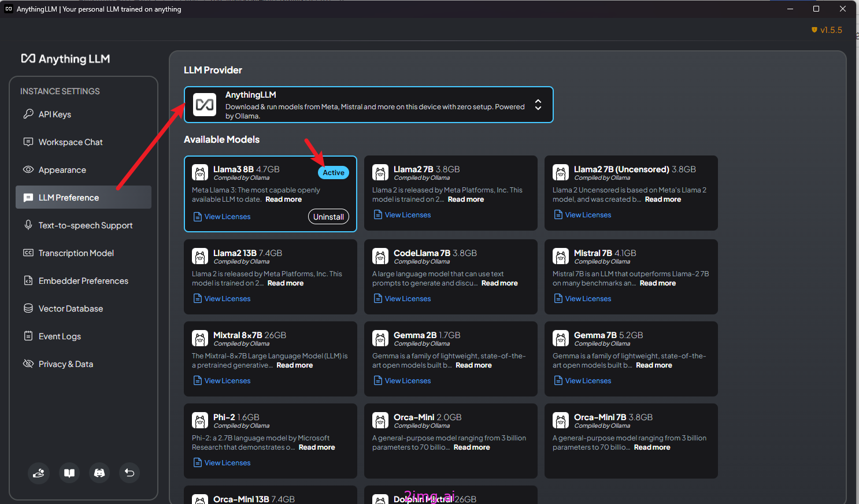
Task: Uninstall the Llama3 8B model
Action: click(x=328, y=217)
